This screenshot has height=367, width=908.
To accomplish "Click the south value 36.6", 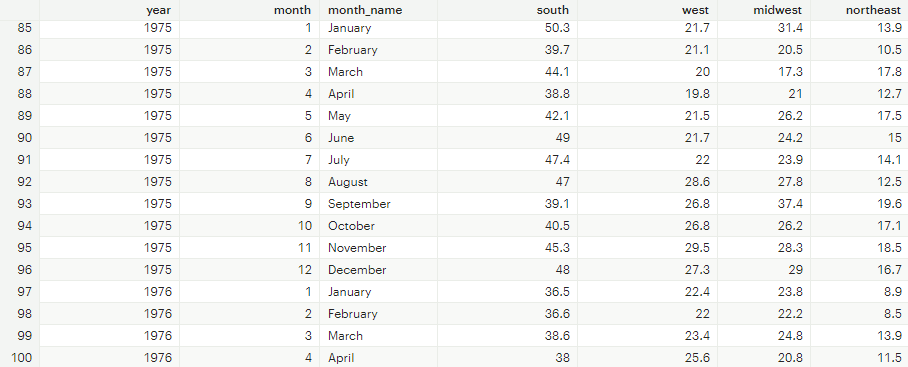I will point(558,314).
